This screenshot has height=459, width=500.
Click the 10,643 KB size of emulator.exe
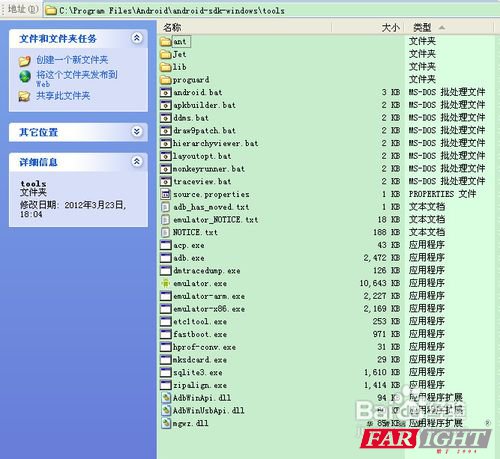380,283
